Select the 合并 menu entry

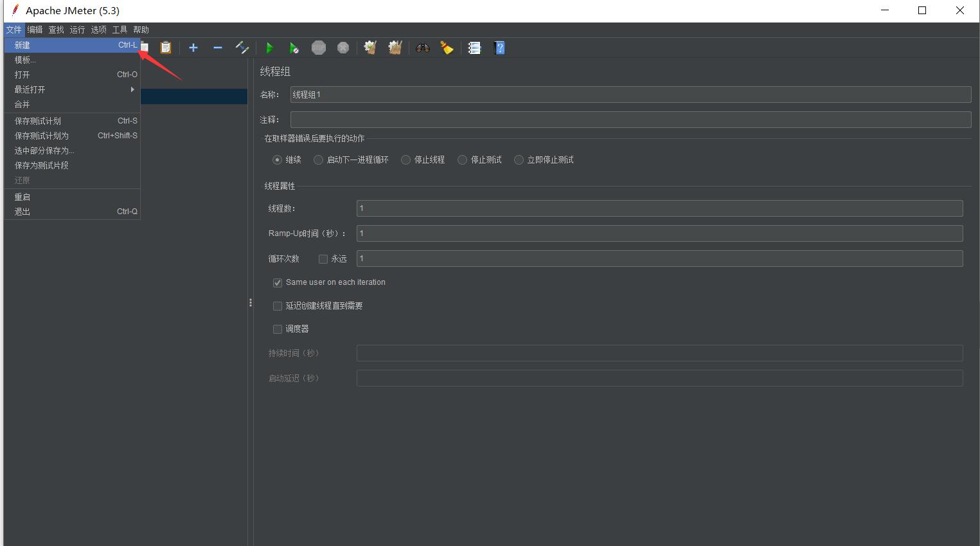[72, 104]
